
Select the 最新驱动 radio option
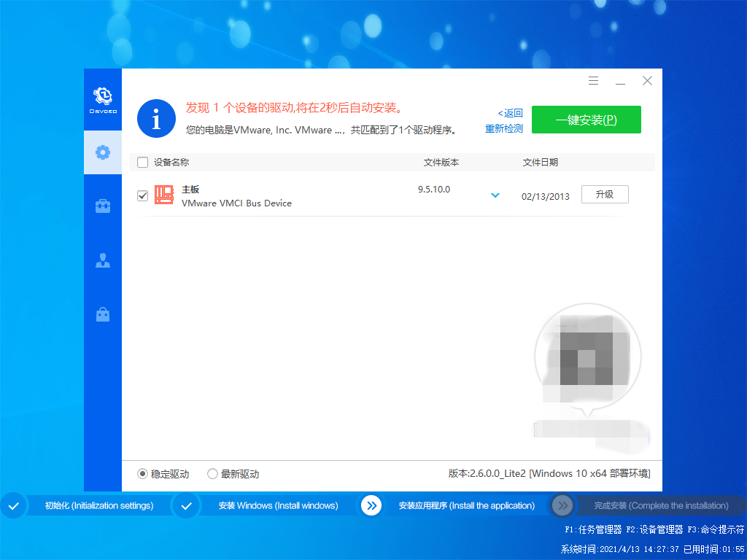(x=212, y=473)
